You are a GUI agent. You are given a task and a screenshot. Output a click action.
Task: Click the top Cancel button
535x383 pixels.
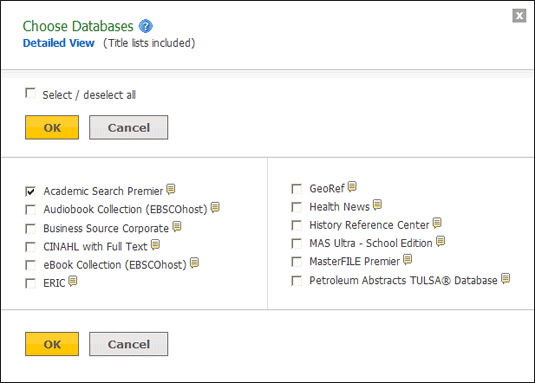(x=129, y=127)
